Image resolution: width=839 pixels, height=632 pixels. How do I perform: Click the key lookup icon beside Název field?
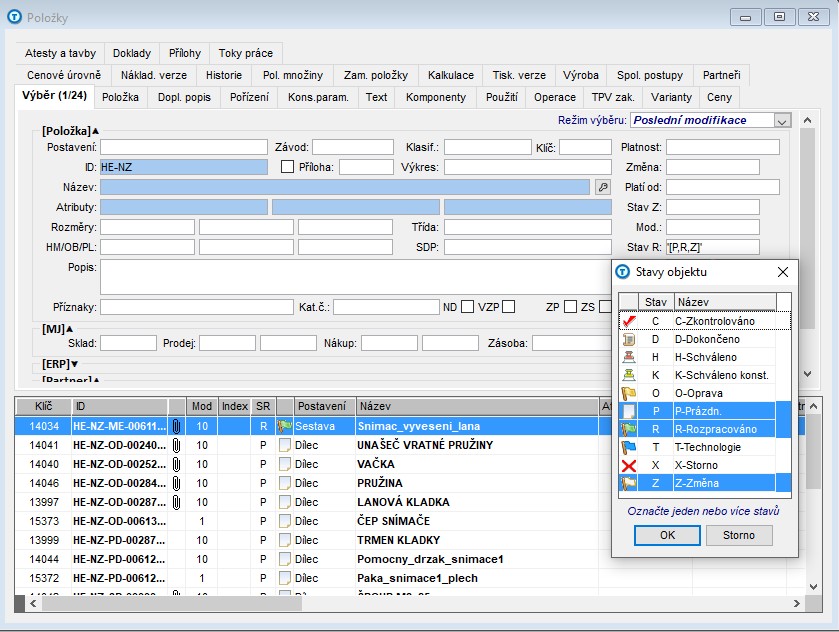point(603,187)
